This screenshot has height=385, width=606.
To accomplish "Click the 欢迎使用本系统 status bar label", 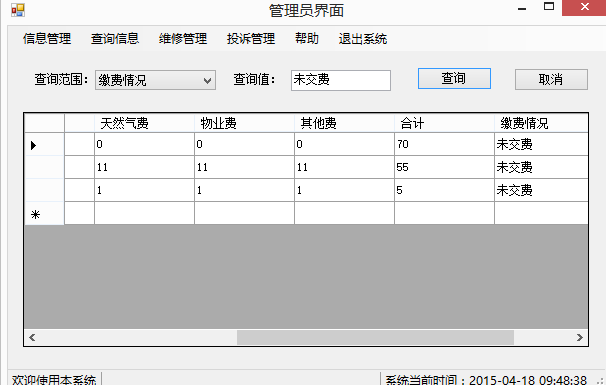I will click(x=54, y=379).
